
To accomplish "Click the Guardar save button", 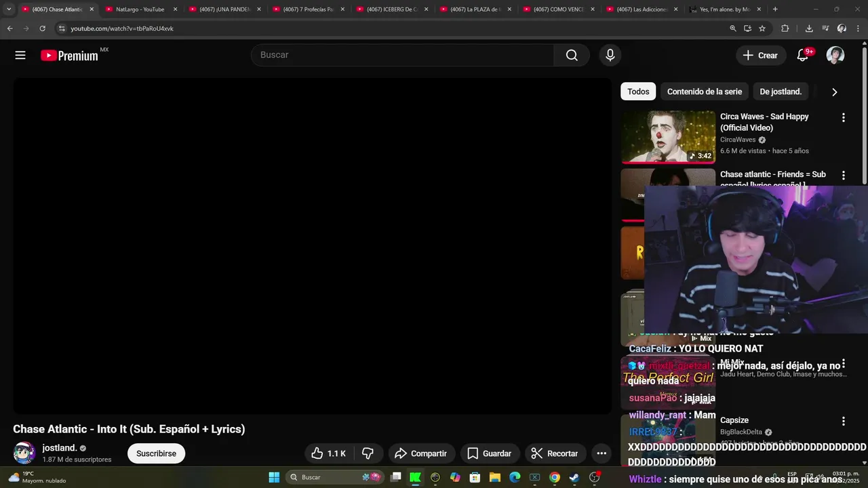I will click(489, 453).
